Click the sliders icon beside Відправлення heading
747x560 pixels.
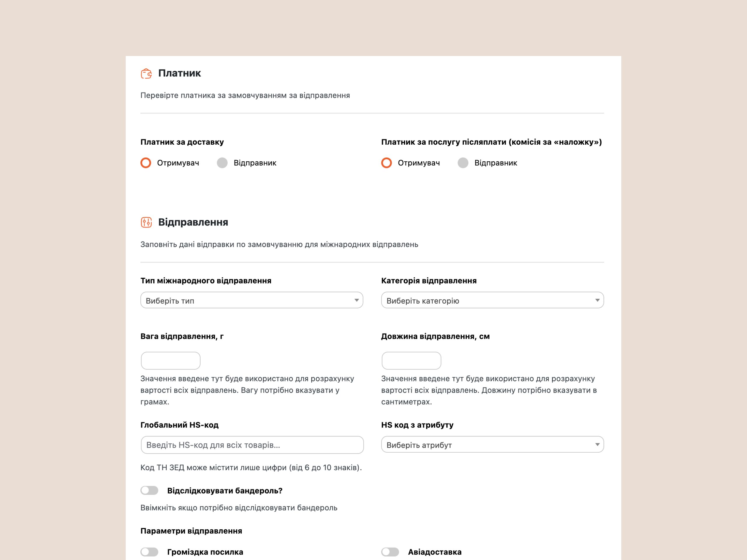(x=146, y=223)
